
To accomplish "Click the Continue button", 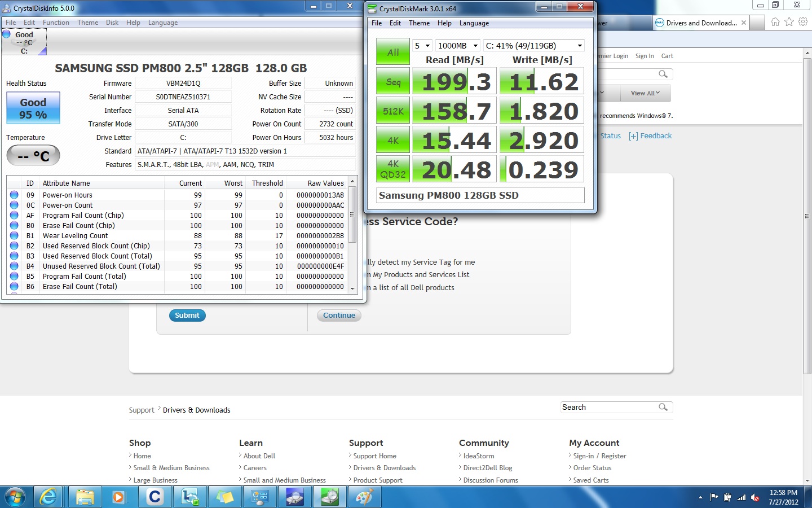I will [x=339, y=316].
